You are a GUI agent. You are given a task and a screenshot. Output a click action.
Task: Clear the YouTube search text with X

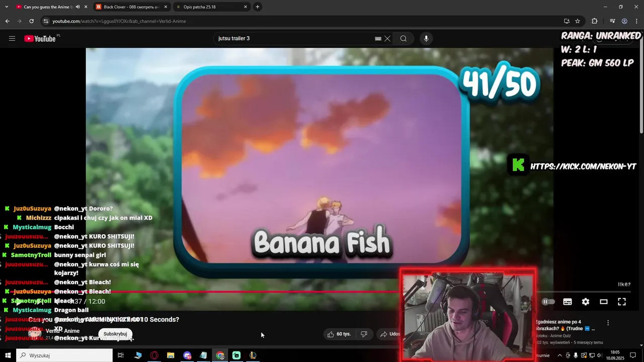tap(387, 39)
